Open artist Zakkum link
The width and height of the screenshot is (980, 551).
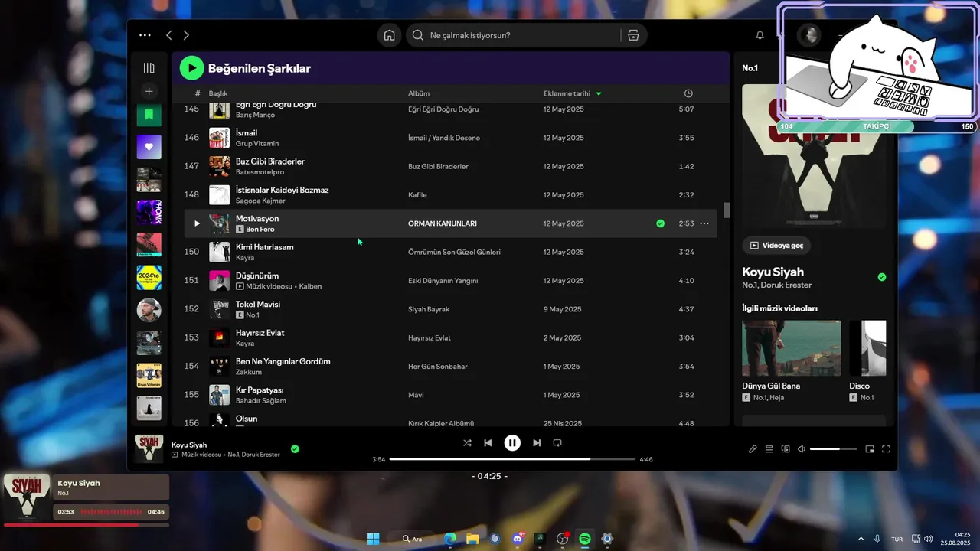coord(249,372)
